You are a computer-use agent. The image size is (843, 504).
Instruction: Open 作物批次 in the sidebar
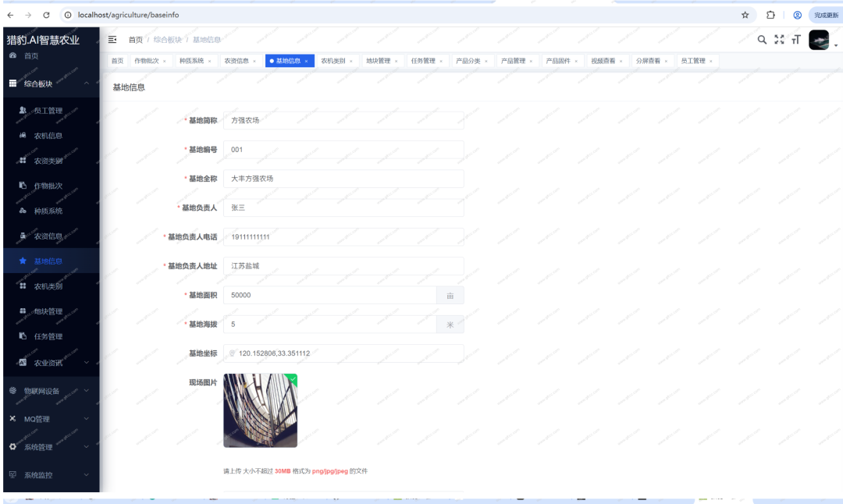(x=51, y=186)
